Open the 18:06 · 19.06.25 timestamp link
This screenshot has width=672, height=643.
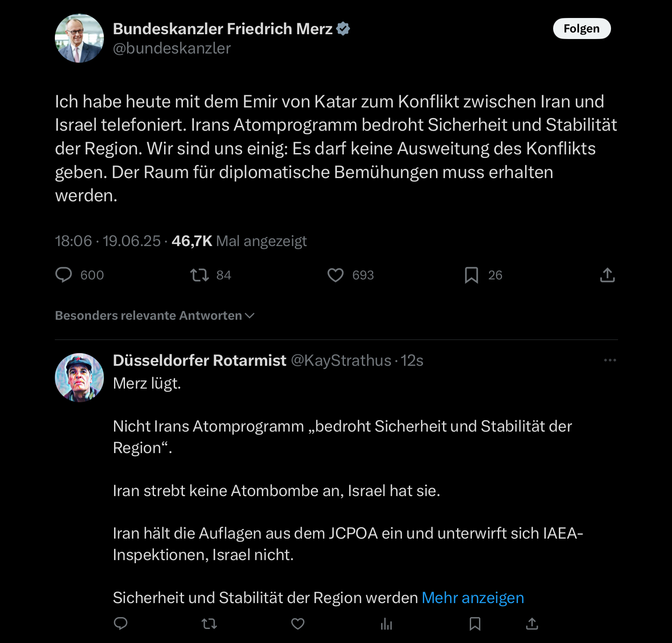pyautogui.click(x=108, y=241)
